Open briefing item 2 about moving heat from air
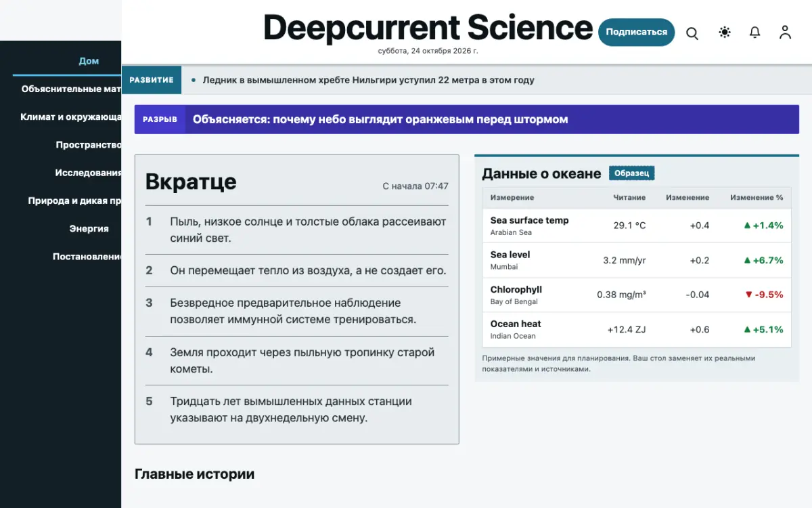Viewport: 812px width, 508px height. pos(297,270)
